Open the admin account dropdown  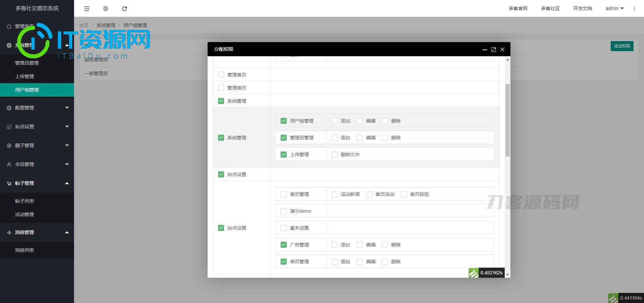point(614,8)
